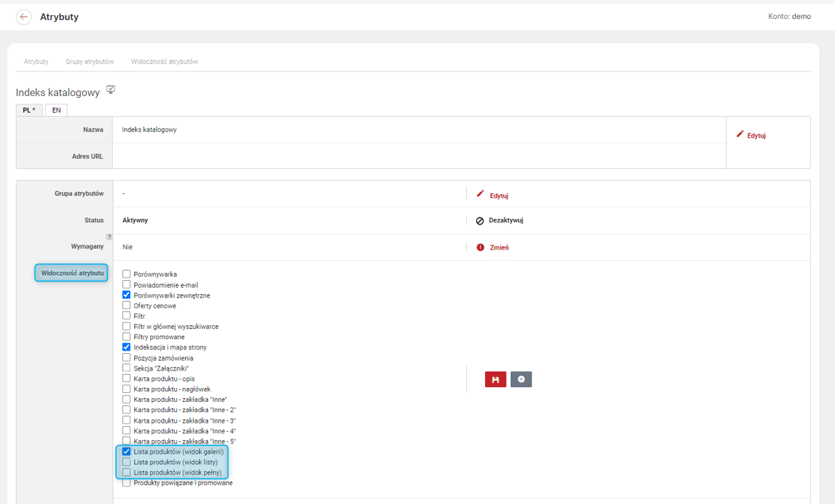Cancel visibility changes with gray X button
Image resolution: width=835 pixels, height=504 pixels.
(x=521, y=379)
